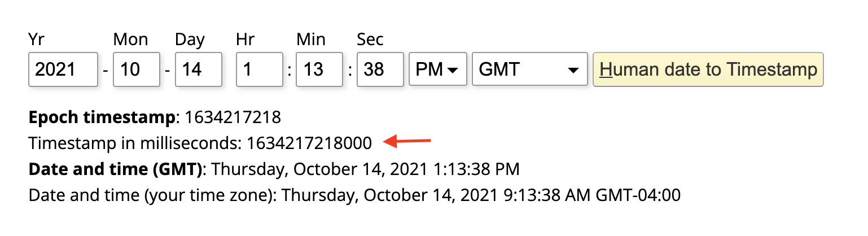The image size is (868, 236).
Task: Expand the GMT timezone dropdown
Action: 529,69
